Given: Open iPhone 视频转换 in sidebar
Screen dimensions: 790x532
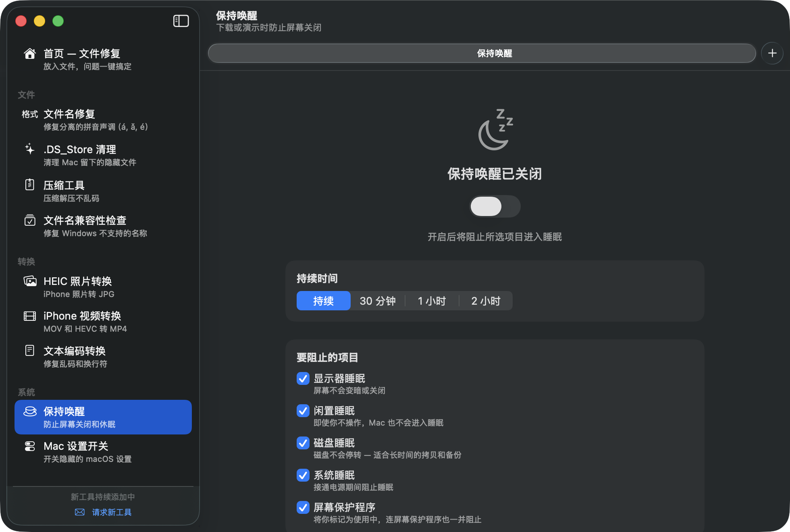Looking at the screenshot, I should point(103,322).
